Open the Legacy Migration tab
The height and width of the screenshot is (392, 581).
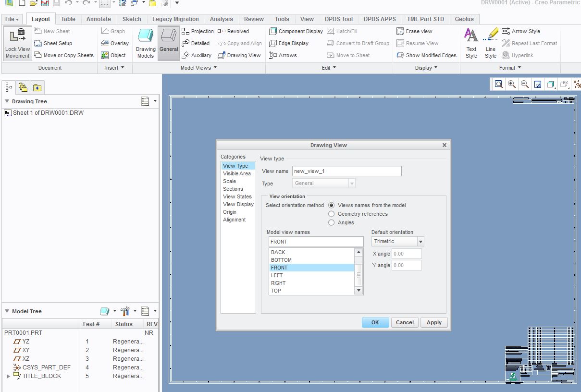175,19
